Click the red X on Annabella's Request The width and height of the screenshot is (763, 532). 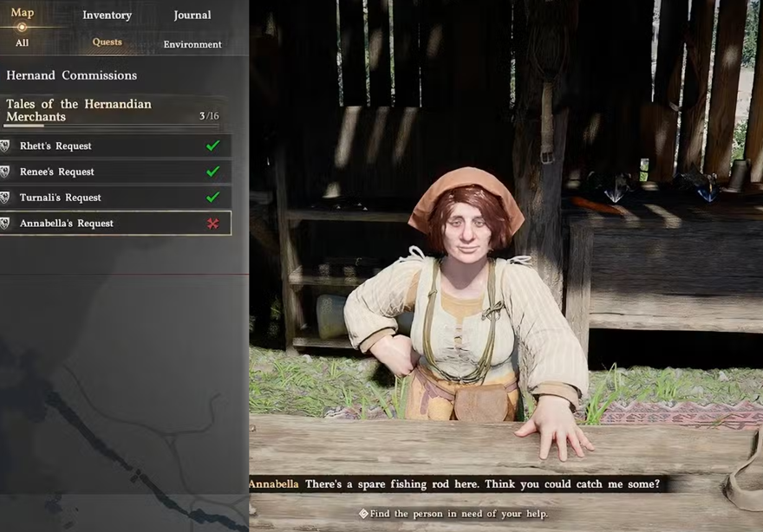point(212,224)
